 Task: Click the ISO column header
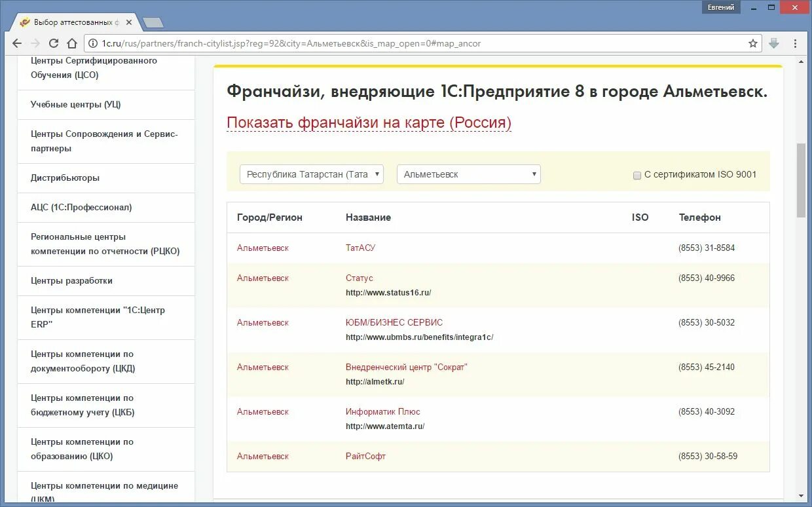click(x=640, y=217)
